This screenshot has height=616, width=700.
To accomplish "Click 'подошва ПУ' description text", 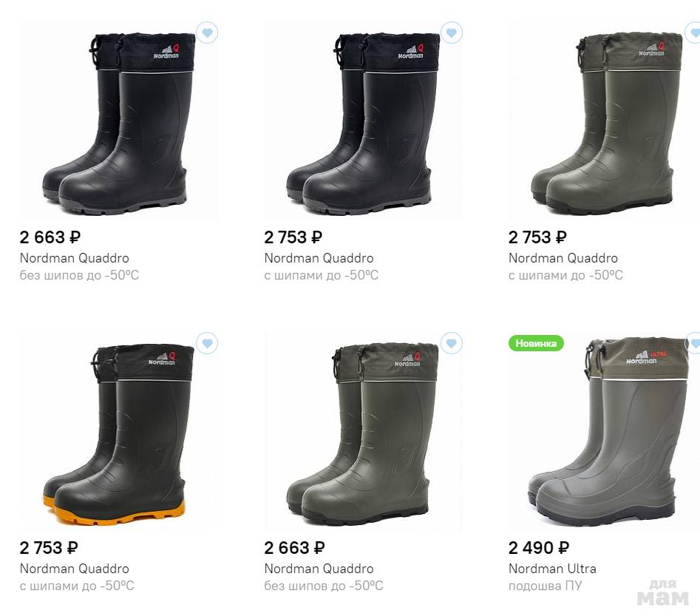I will pos(545,586).
